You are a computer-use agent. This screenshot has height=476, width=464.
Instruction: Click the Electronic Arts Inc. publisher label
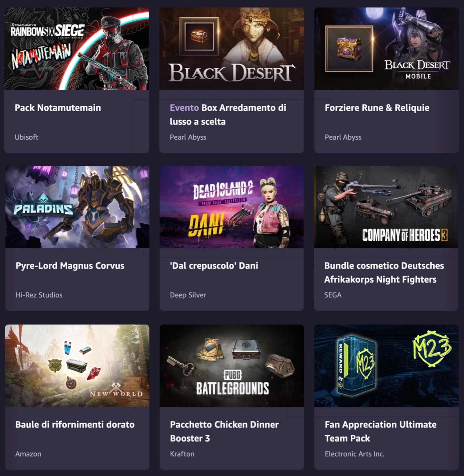(x=354, y=454)
